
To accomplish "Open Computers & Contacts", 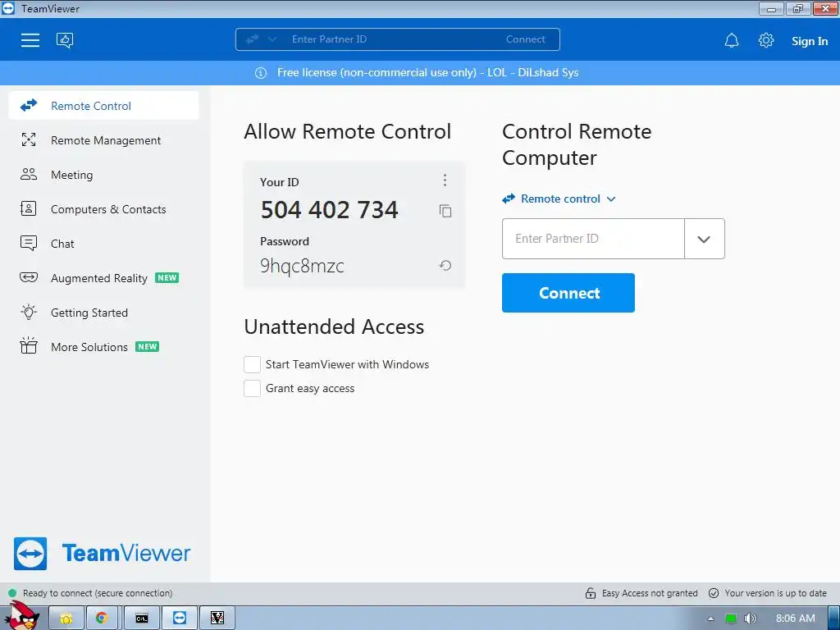I will 104,209.
